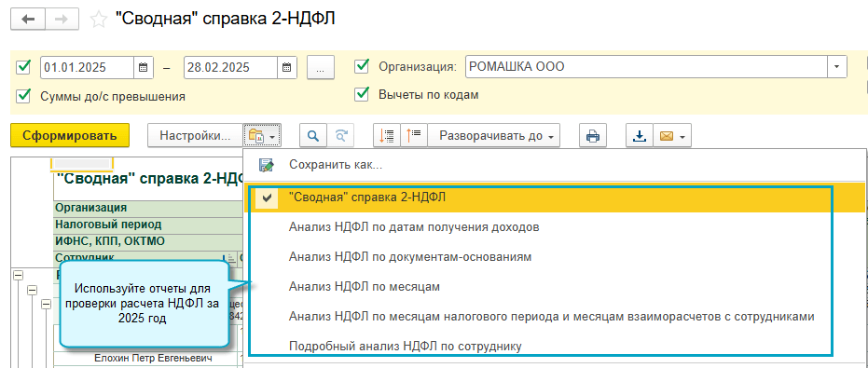The image size is (868, 368).
Task: Uncheck the period date range checkbox
Action: coord(24,67)
